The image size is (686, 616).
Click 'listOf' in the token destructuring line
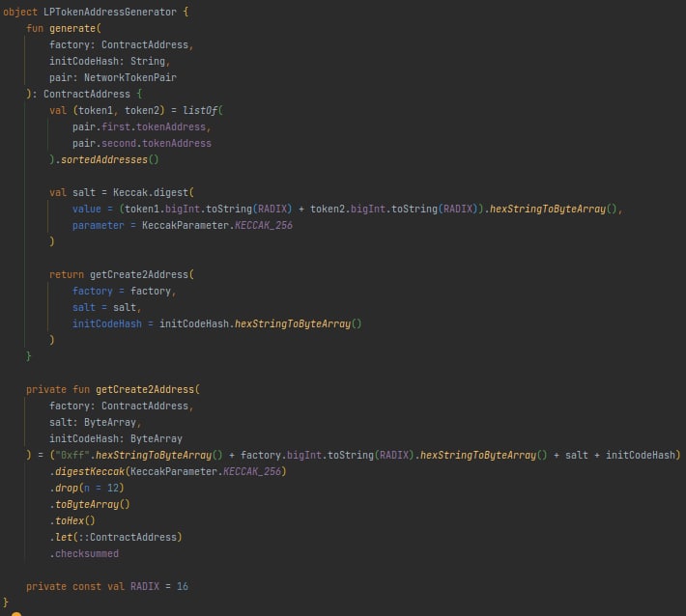200,110
